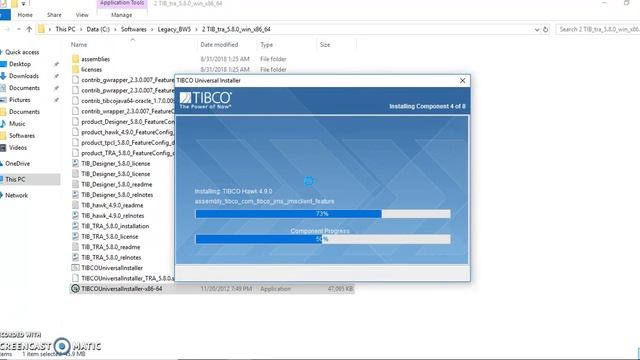The width and height of the screenshot is (640, 360).
Task: Select the product_hawk_4.9.0 FeatureConfig icon
Action: click(75, 132)
